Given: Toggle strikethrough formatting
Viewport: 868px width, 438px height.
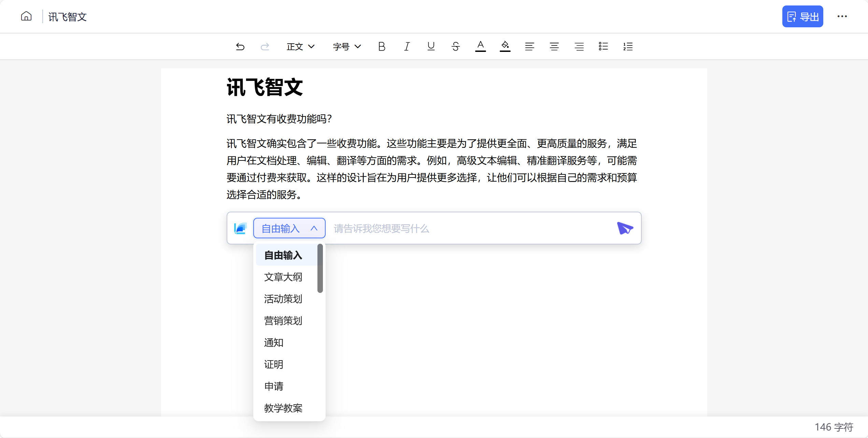Looking at the screenshot, I should click(456, 46).
